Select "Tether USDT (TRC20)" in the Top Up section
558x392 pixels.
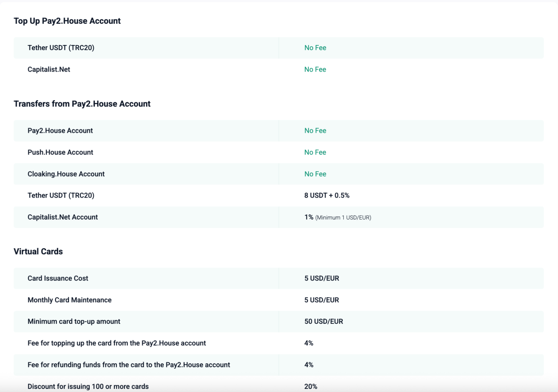(x=61, y=48)
